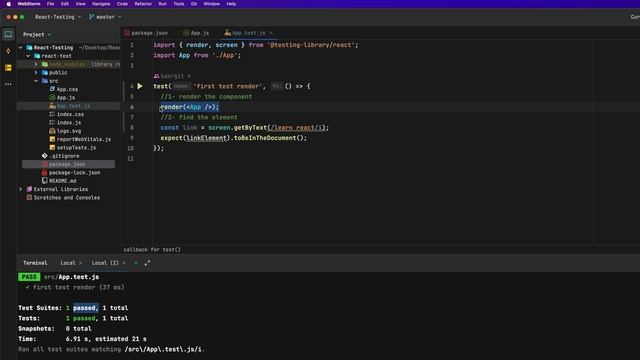Open the master branch dropdown
Screen dimensions: 640x360
click(x=105, y=17)
